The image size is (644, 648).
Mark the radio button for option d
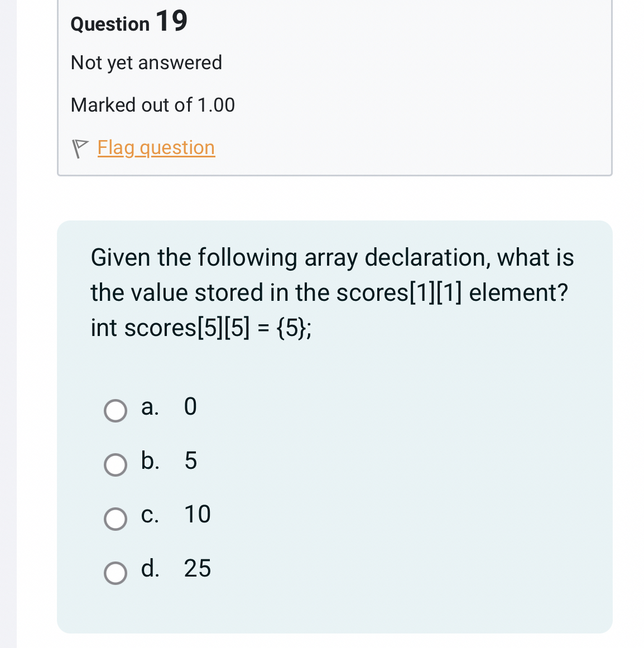tap(116, 573)
